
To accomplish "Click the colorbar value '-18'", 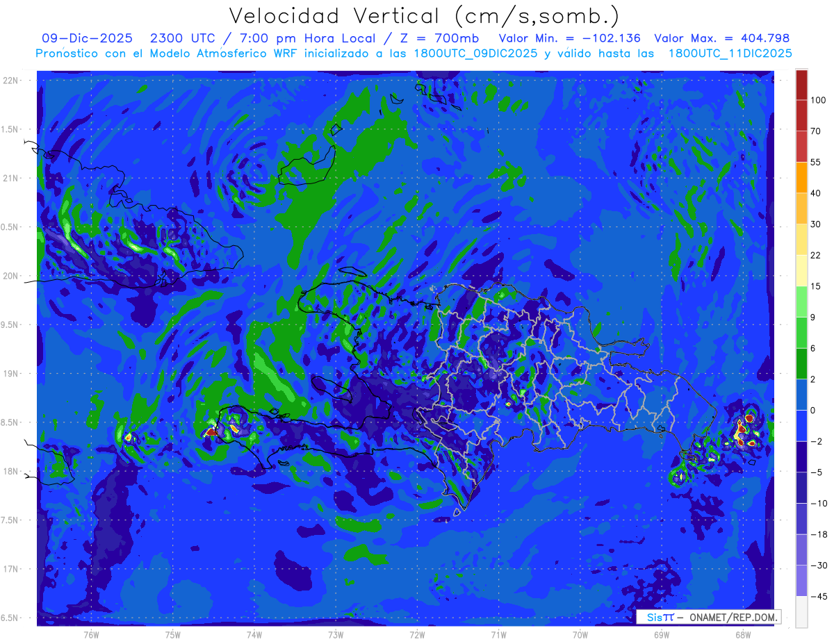I will click(x=818, y=534).
